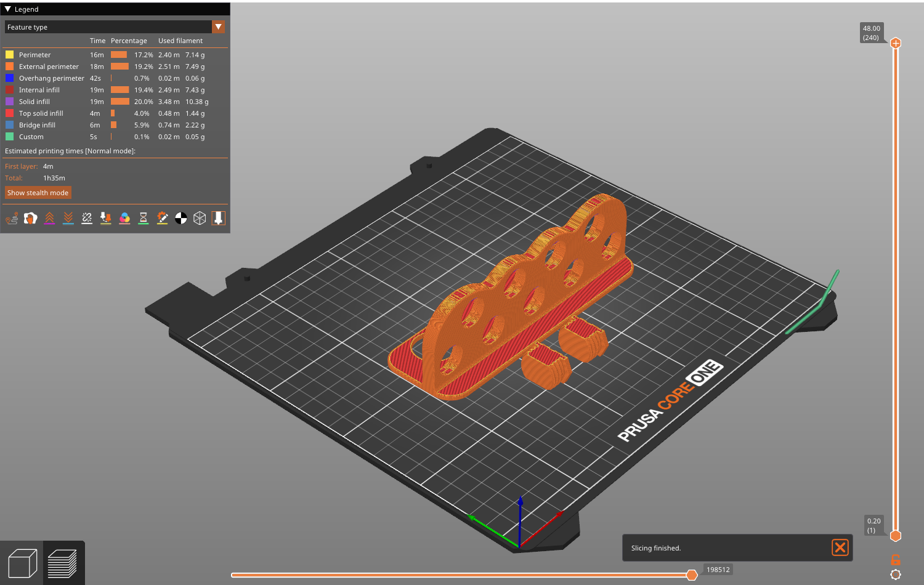
Task: Toggle Shells cube icon
Action: [x=200, y=218]
